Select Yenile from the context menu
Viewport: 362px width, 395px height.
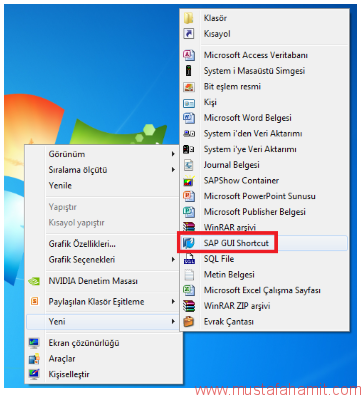pos(104,185)
